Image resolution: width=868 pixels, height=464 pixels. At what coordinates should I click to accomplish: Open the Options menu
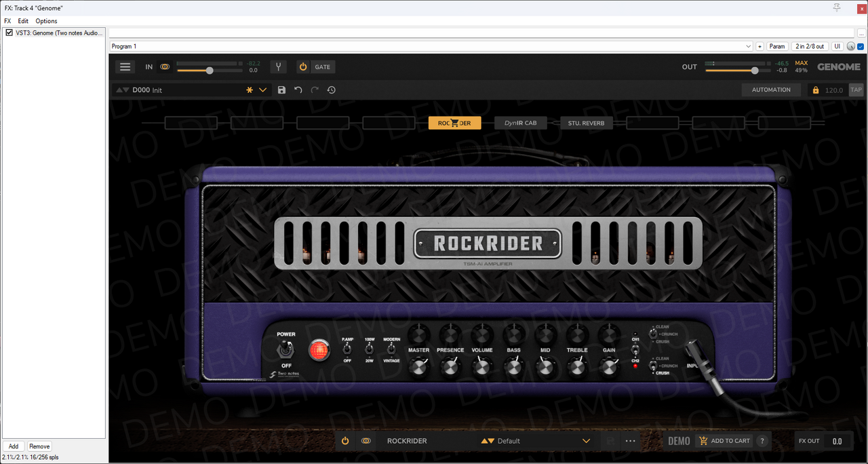[47, 21]
